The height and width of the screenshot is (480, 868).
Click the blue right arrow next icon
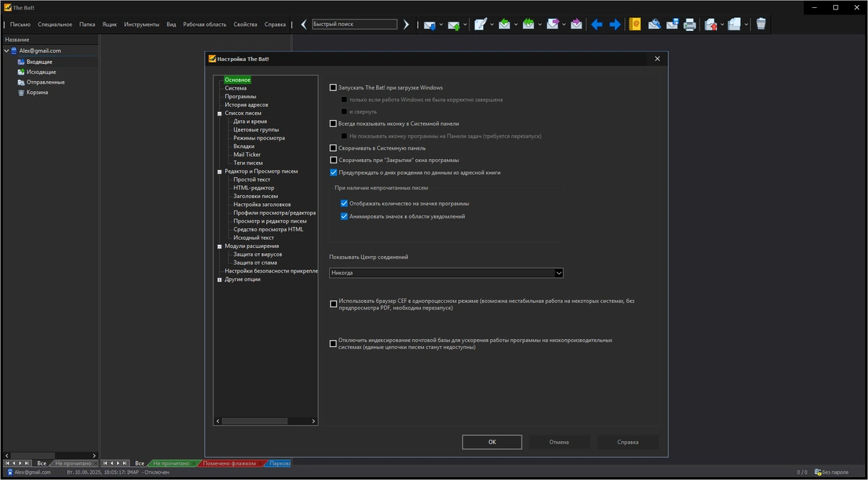pos(615,25)
